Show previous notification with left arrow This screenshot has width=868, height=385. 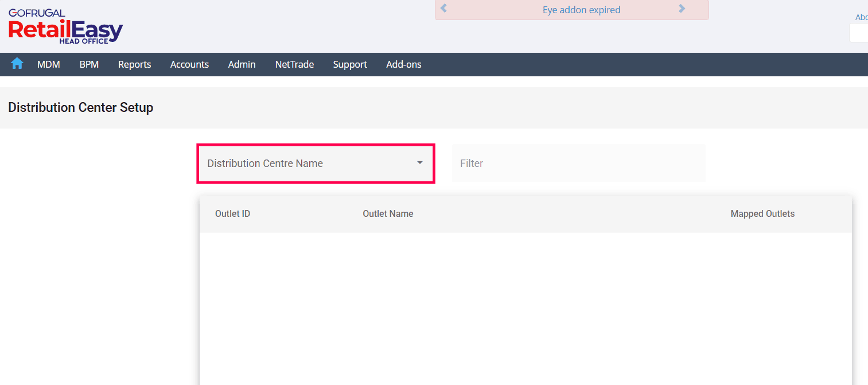[443, 9]
